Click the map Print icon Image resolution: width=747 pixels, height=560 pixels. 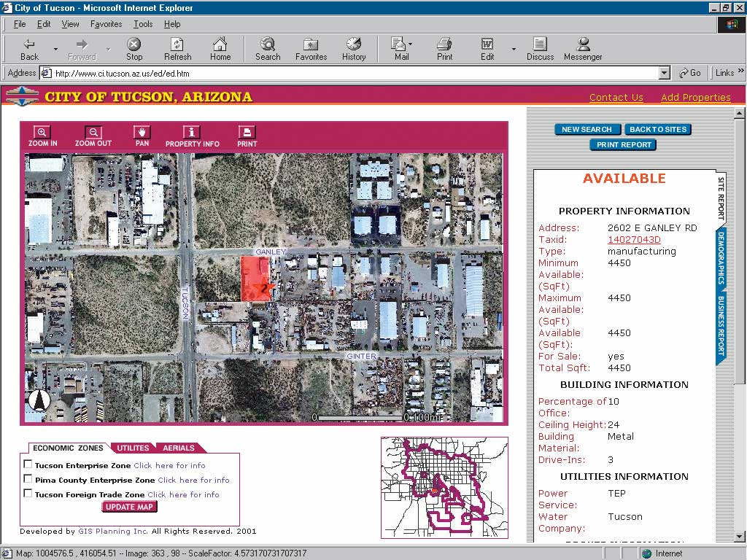[x=247, y=136]
